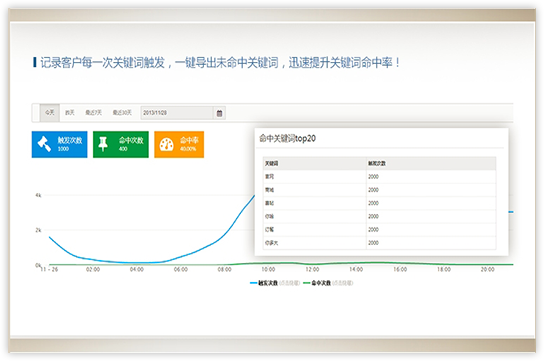Toggle the blue 触发次数 legend series
This screenshot has height=361, width=544.
click(x=275, y=283)
